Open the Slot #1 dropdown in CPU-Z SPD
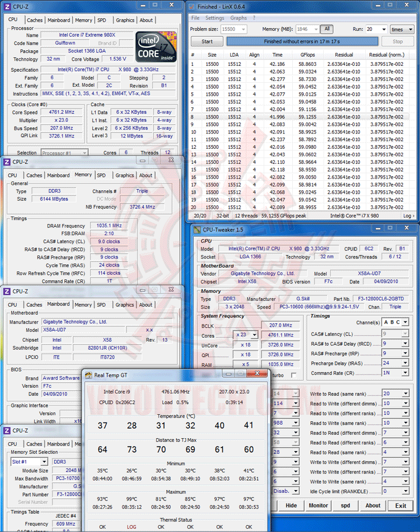Image resolution: width=420 pixels, height=532 pixels. 44,462
